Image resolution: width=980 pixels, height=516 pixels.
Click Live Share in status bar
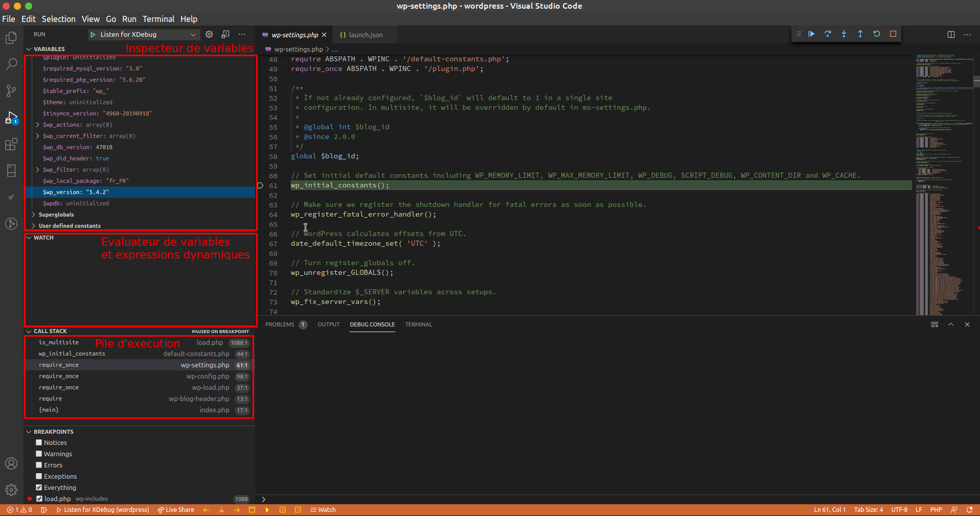click(x=176, y=510)
